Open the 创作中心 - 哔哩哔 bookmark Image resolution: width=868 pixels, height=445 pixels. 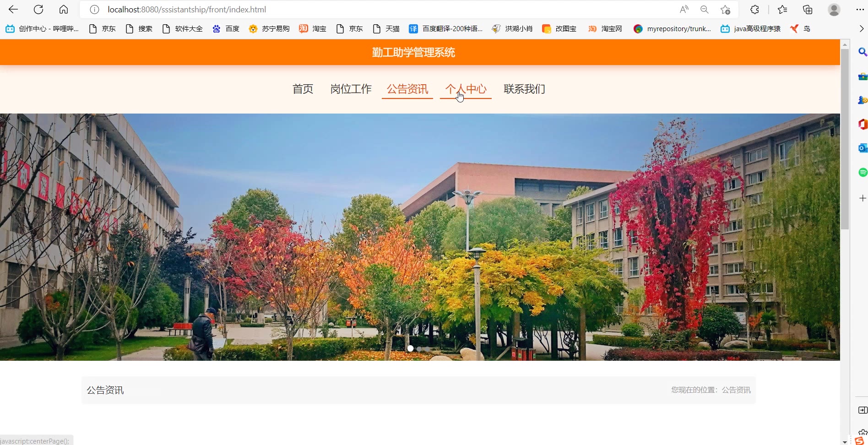pos(42,29)
